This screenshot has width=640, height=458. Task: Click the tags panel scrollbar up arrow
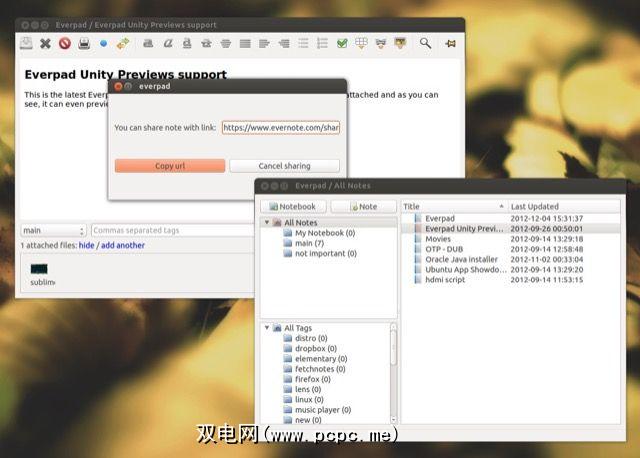(393, 327)
